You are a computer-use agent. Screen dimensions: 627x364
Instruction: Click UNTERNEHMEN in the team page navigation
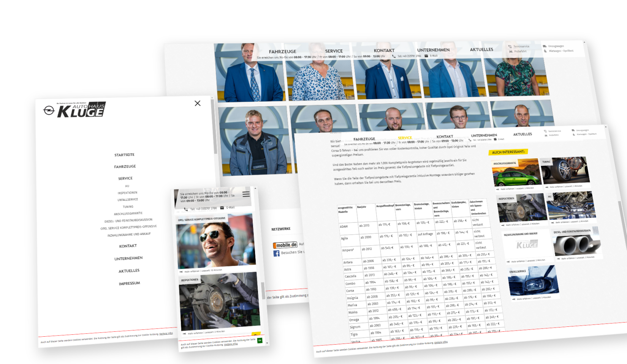click(433, 50)
